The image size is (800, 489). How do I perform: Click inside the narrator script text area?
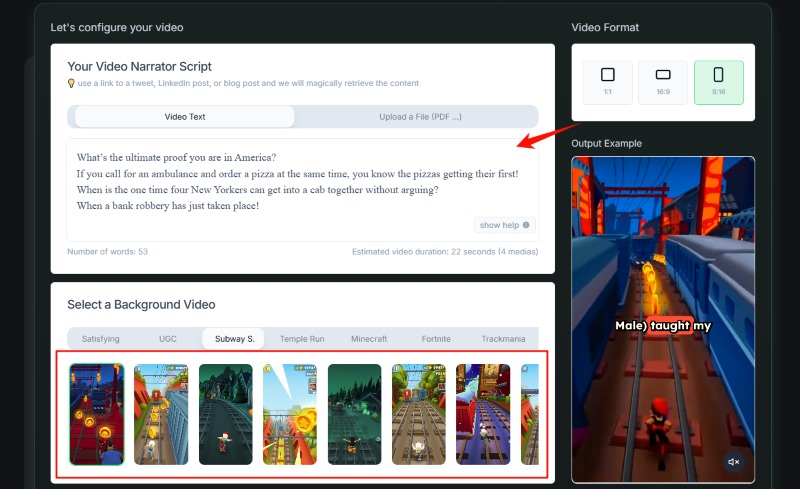[x=302, y=190]
